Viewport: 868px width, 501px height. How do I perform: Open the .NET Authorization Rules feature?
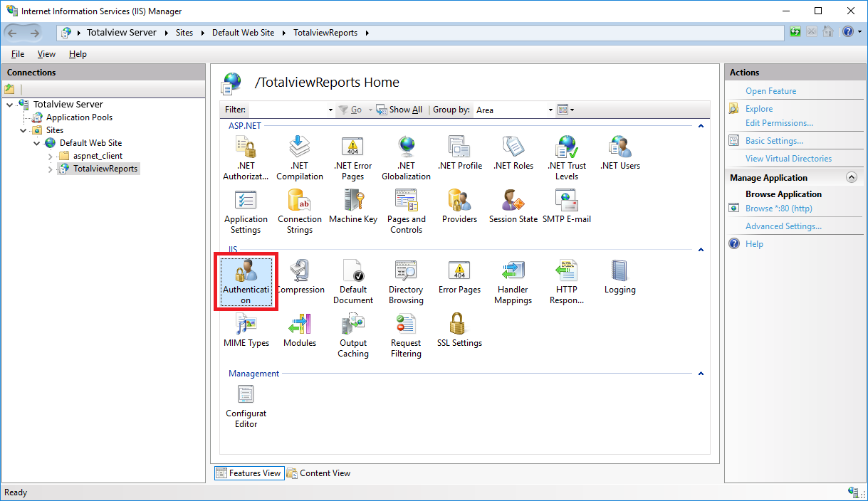(246, 158)
